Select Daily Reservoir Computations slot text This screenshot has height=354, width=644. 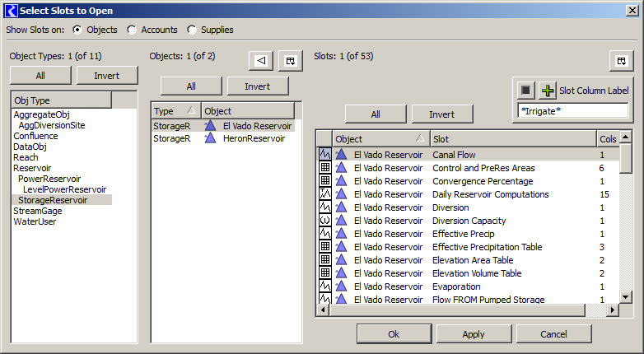pos(490,194)
